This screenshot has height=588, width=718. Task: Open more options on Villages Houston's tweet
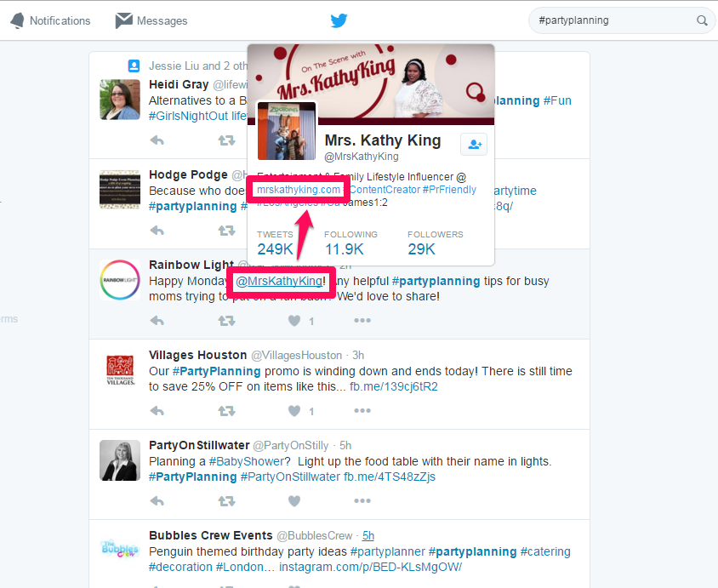tap(362, 410)
